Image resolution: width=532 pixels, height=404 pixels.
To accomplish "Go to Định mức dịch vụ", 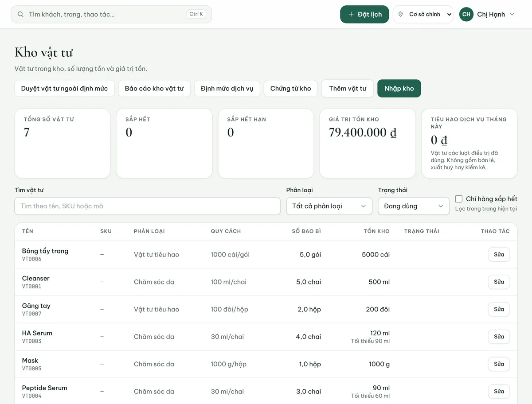I will point(227,88).
